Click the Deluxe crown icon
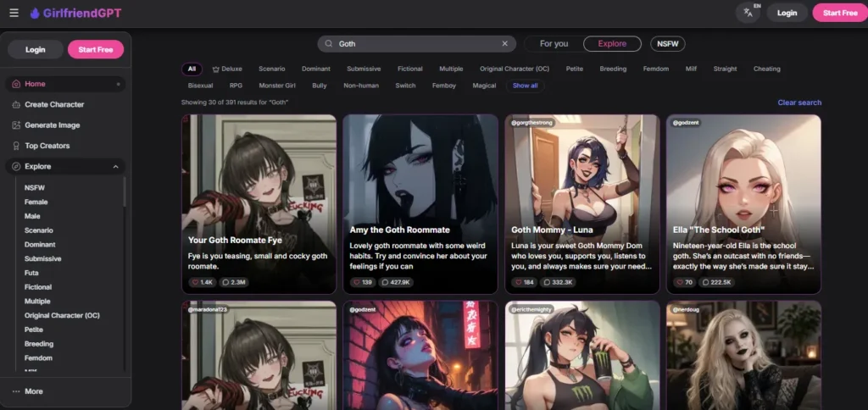 (216, 69)
